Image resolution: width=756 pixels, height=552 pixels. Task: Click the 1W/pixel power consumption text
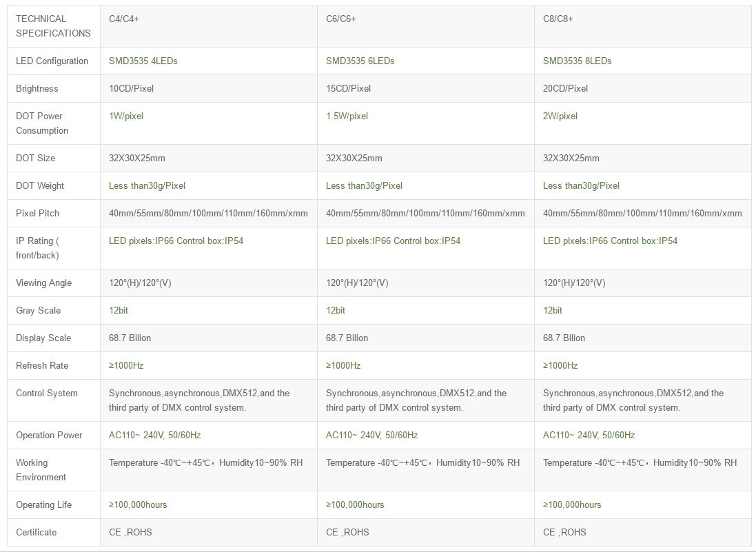click(126, 116)
